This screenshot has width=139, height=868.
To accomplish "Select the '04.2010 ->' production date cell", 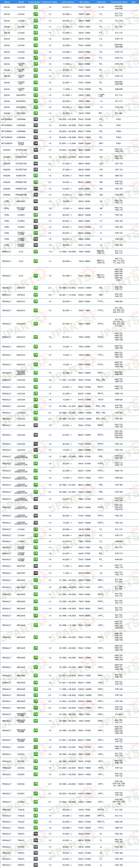I will coord(67,7).
